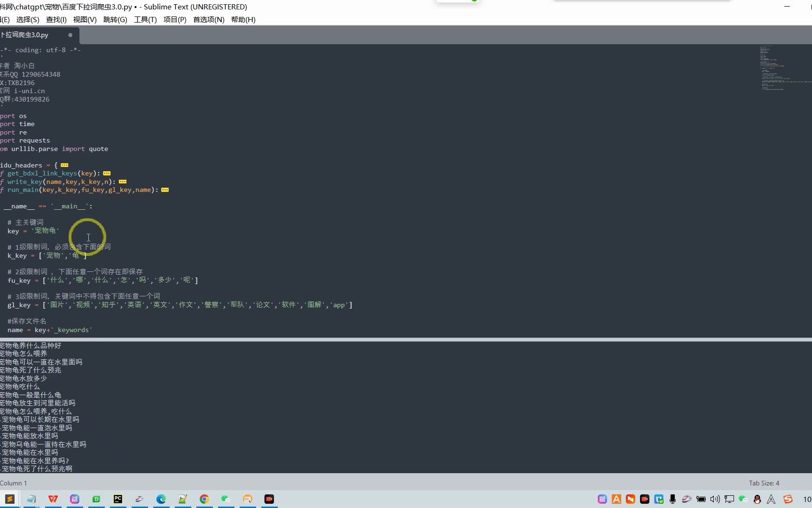Click the 'import requests' line
The width and height of the screenshot is (812, 508).
point(25,141)
